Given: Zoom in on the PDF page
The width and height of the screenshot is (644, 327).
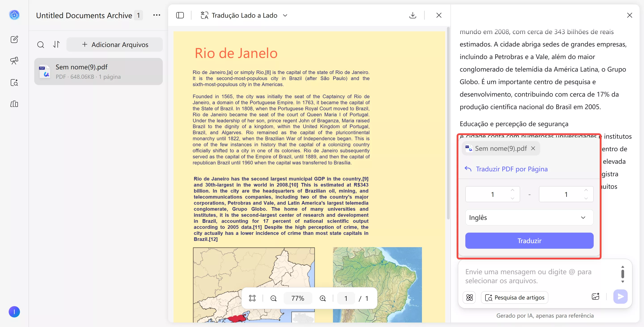Looking at the screenshot, I should pos(322,298).
